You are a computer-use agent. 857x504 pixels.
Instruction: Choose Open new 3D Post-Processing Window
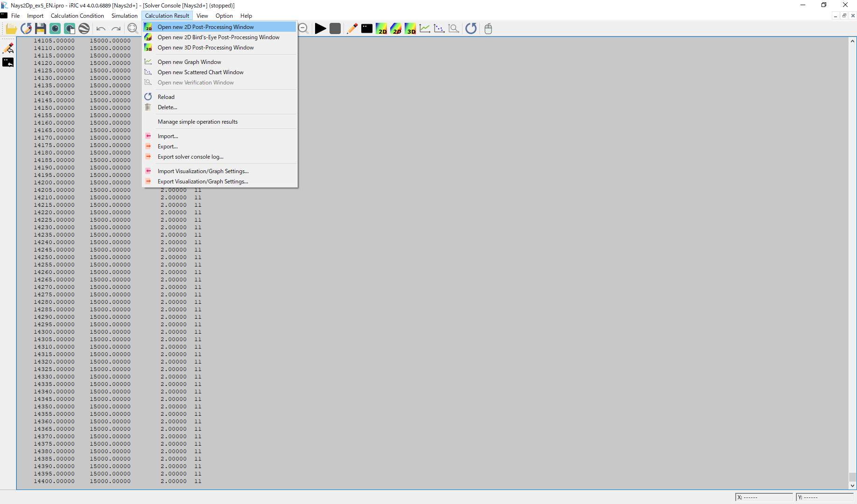(x=219, y=48)
